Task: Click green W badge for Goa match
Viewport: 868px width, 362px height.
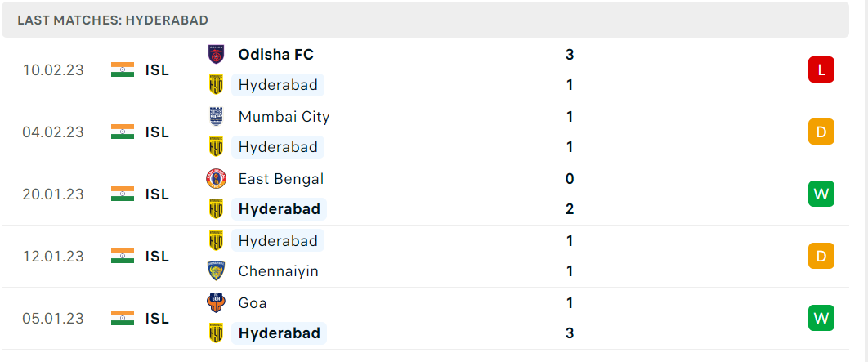Action: 821,318
